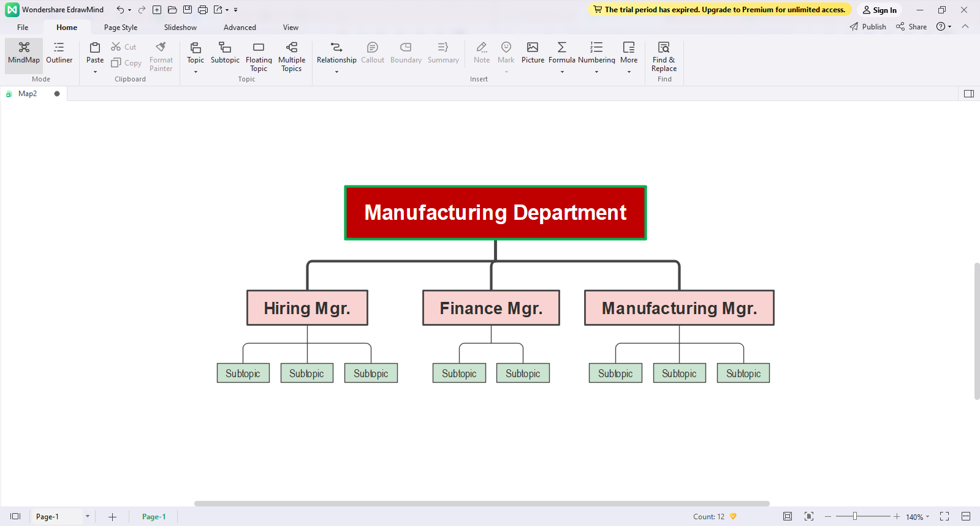Expand the Paste options arrow
Screen dimensions: 980x526
point(95,72)
